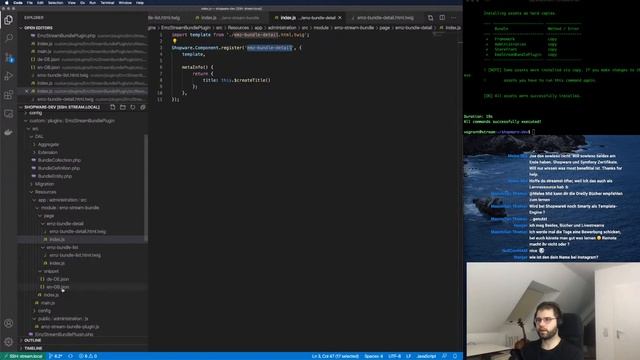Click New File icon in SHOPWARE-DEV header
The width and height of the screenshot is (640, 360).
(113, 107)
